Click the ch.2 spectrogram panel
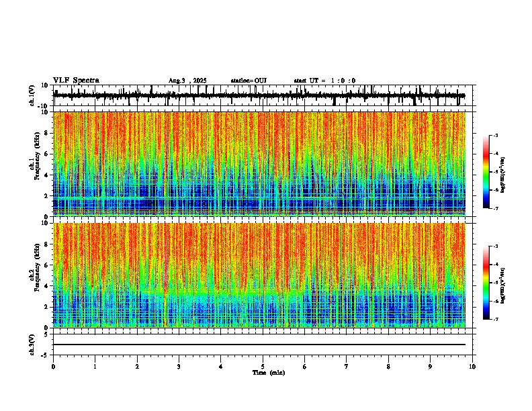 click(259, 275)
